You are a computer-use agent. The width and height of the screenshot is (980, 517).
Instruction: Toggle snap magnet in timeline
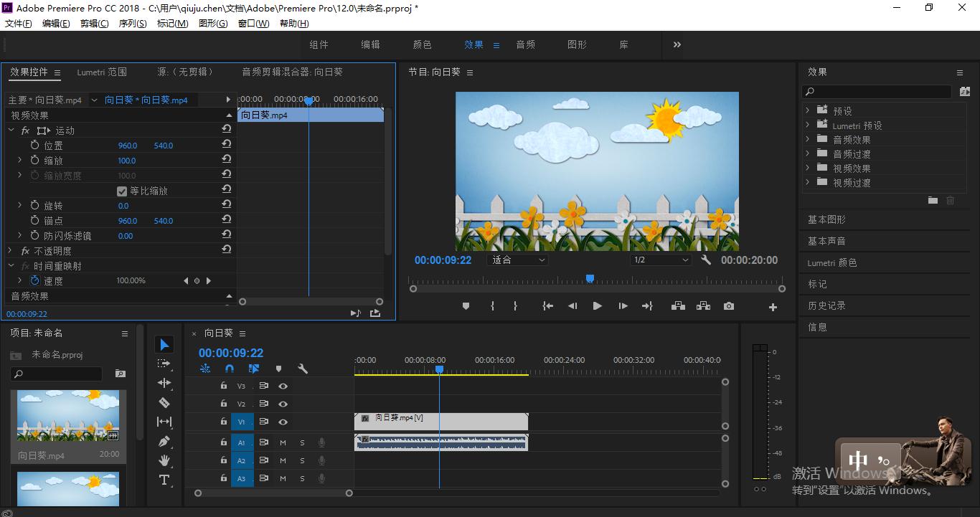[x=230, y=369]
